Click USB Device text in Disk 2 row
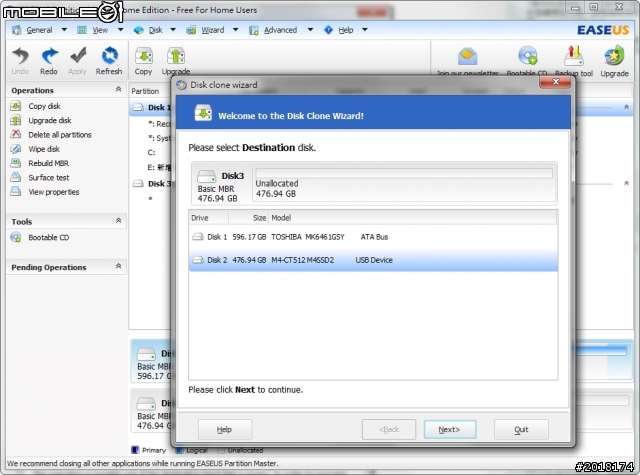Image resolution: width=640 pixels, height=475 pixels. tap(374, 260)
